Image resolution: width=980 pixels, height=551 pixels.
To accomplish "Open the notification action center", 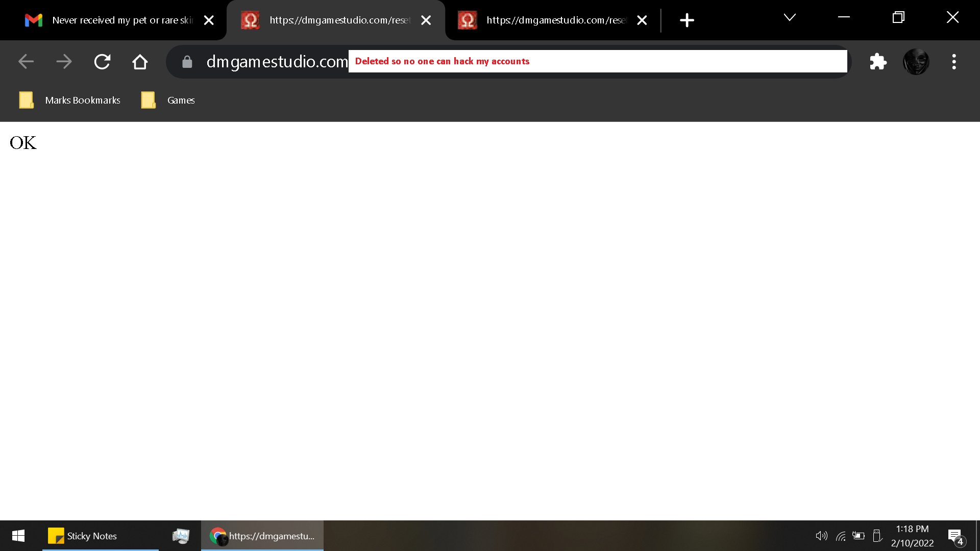I will (x=957, y=537).
